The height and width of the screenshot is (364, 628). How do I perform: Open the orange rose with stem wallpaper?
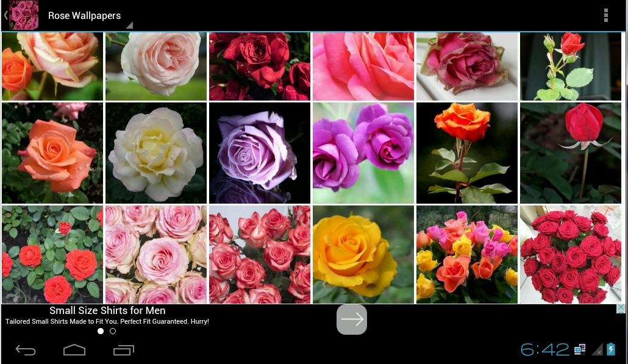coord(467,153)
